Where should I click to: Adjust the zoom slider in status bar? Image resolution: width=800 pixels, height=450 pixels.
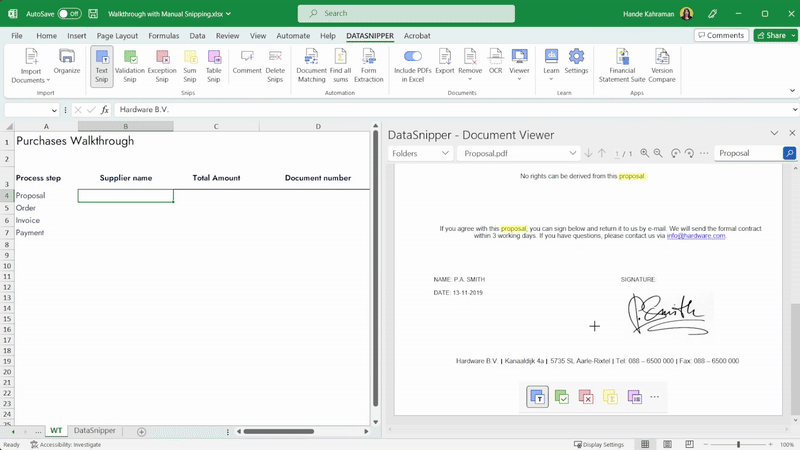pos(738,444)
